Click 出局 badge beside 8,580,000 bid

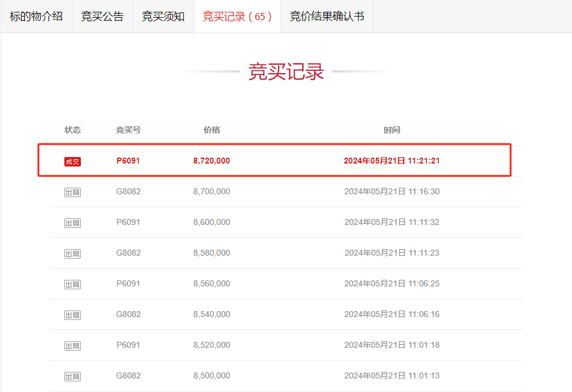(73, 254)
